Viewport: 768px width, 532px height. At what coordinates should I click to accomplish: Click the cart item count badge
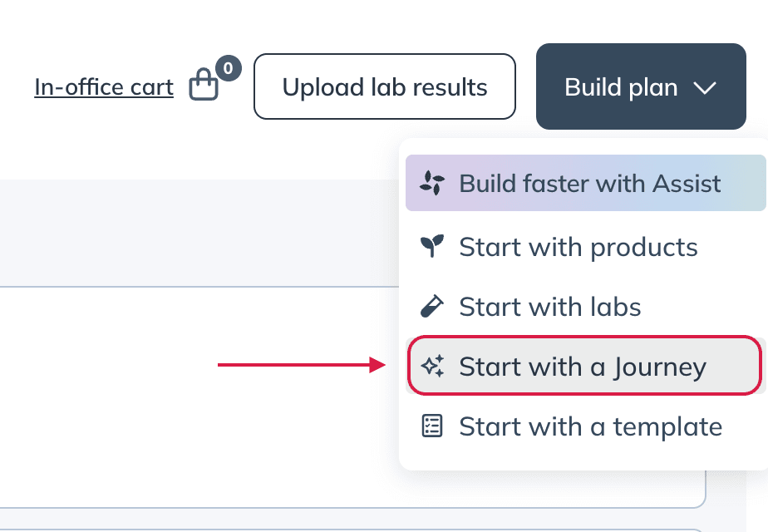click(229, 68)
